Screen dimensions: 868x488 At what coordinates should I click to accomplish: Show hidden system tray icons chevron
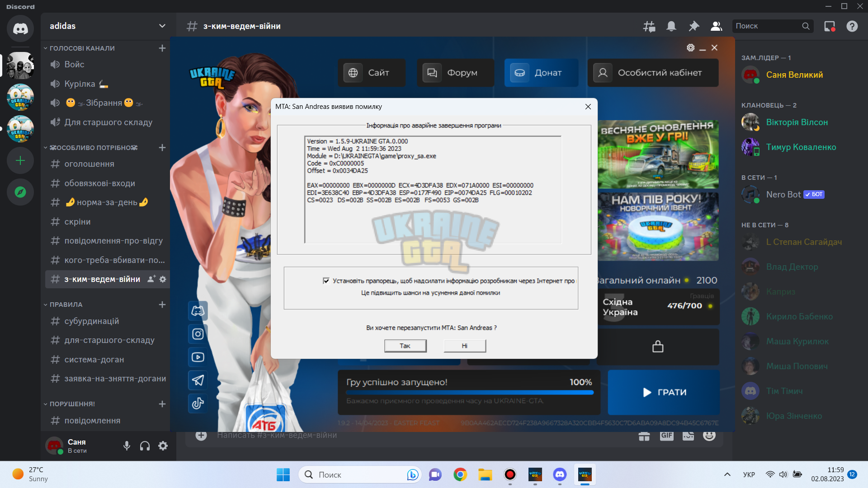[x=727, y=474]
